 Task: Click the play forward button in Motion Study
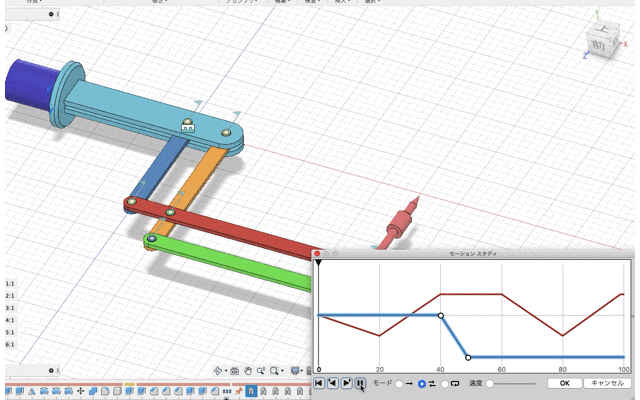347,383
